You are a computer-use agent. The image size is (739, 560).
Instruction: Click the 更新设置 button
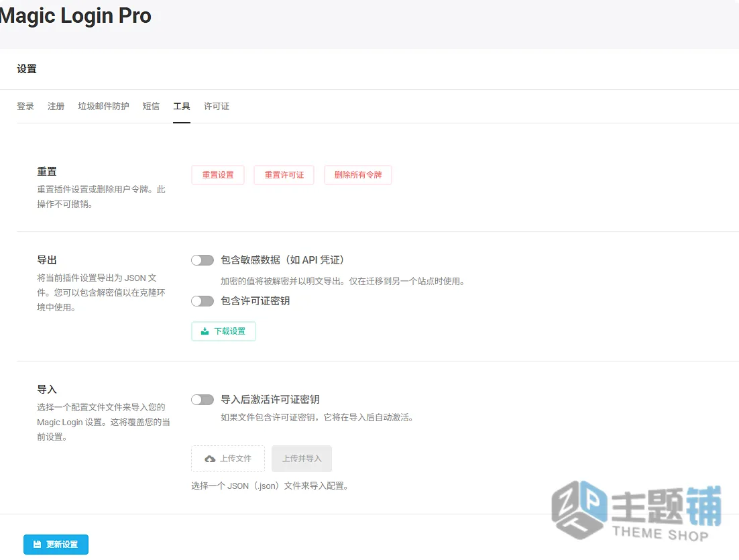coord(56,545)
